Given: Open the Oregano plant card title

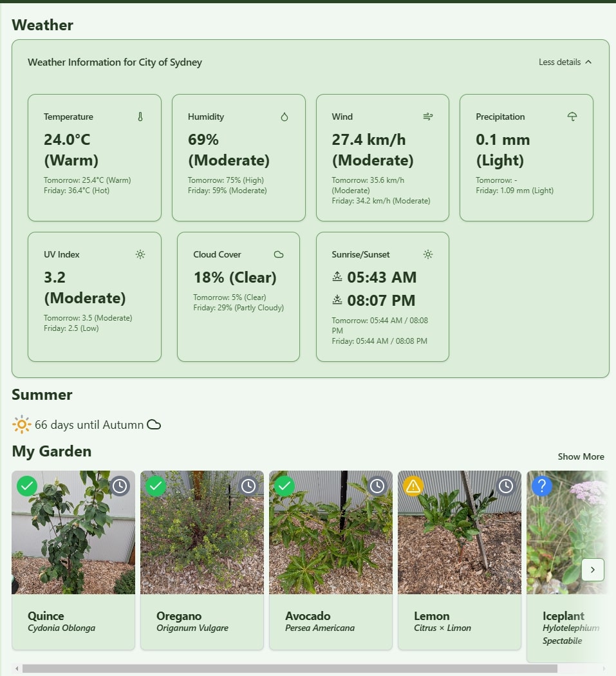Looking at the screenshot, I should [x=179, y=616].
